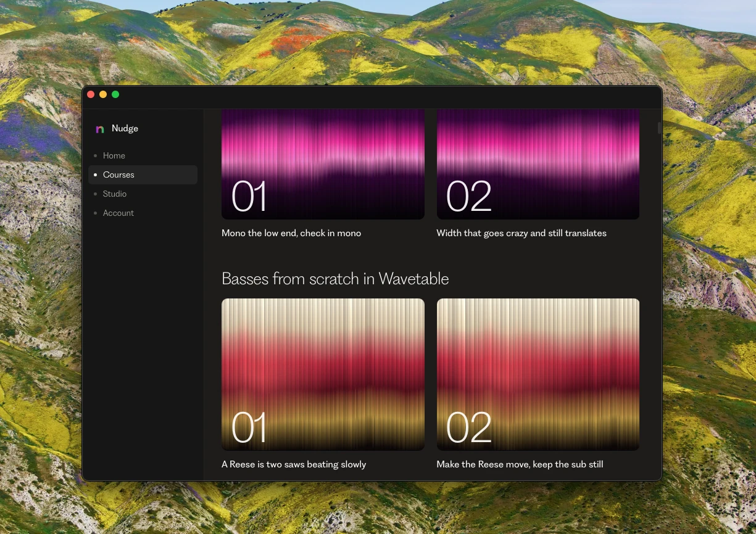
Task: Go to Studio in the sidebar
Action: (143, 194)
